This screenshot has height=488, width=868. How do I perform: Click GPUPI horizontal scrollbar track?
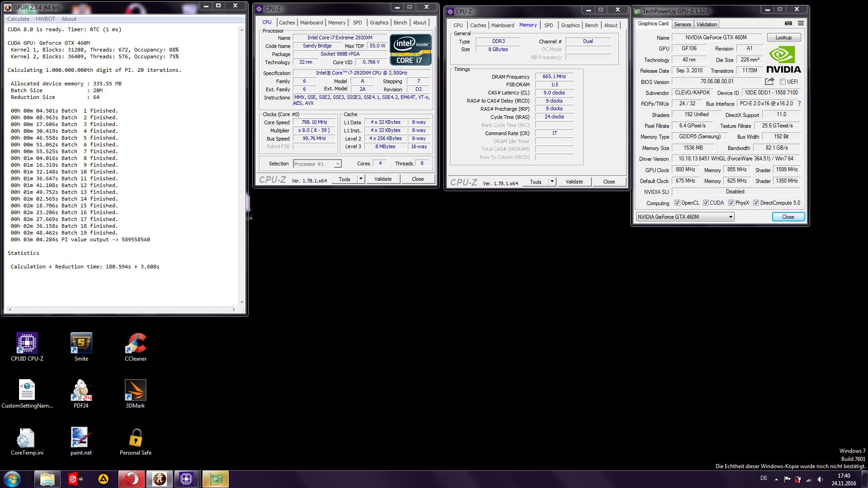tap(121, 310)
